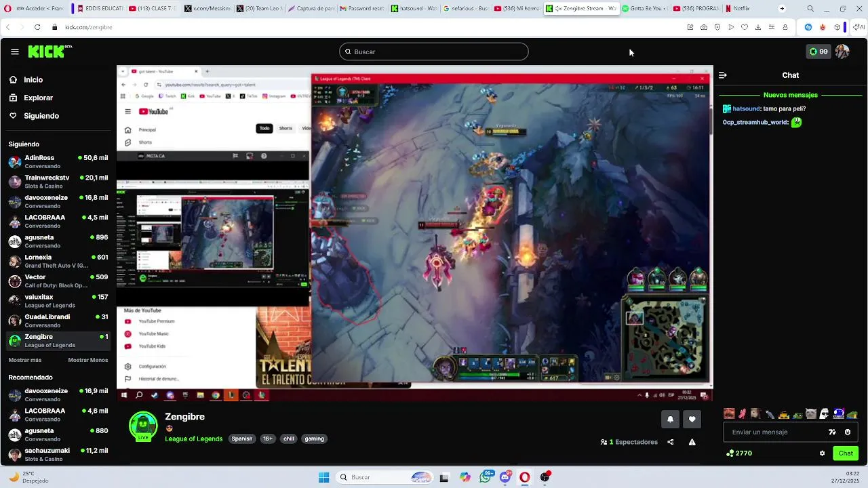868x488 pixels.
Task: Open the League of Legends category link
Action: coord(194,439)
